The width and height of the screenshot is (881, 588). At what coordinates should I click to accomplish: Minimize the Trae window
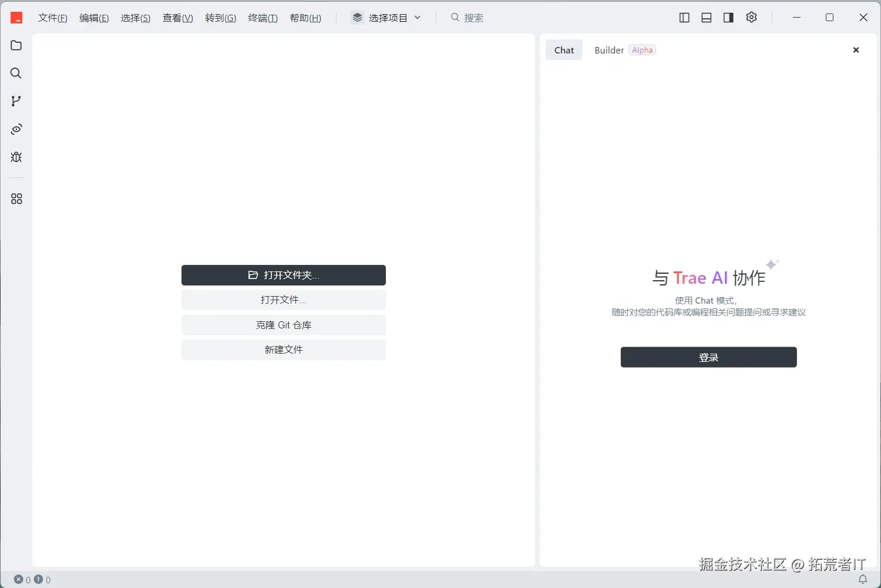tap(796, 18)
